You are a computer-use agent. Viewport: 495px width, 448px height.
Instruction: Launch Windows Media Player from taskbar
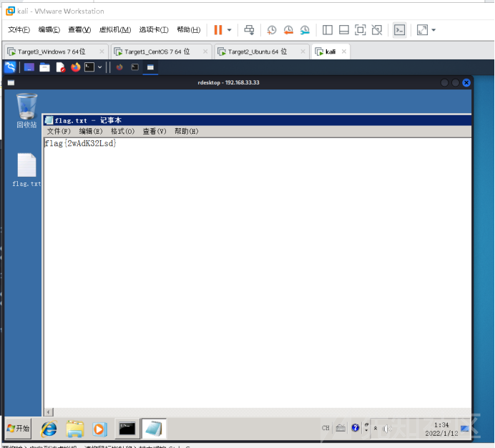[x=99, y=429]
